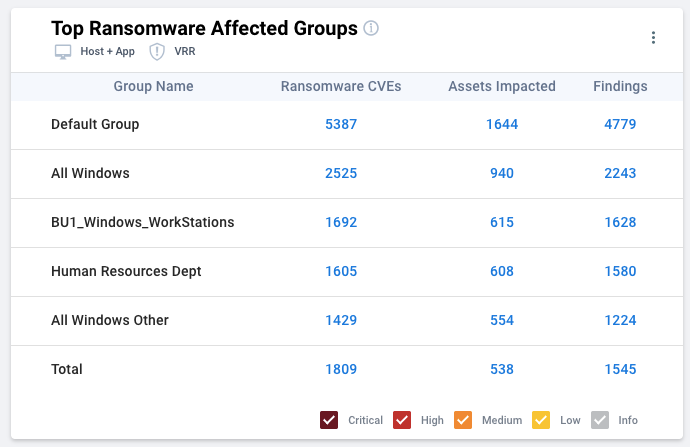Viewport: 690px width, 447px height.
Task: Open All Windows Other assets 554
Action: (x=502, y=320)
